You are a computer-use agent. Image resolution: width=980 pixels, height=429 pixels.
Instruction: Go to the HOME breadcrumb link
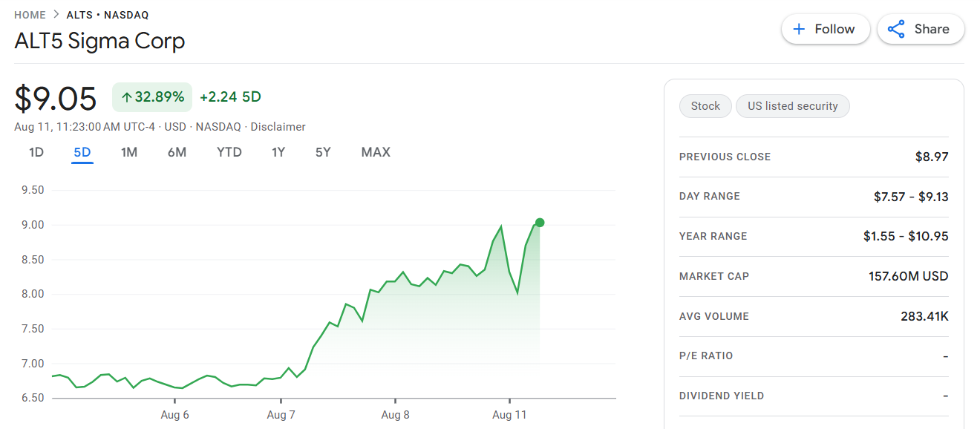pyautogui.click(x=30, y=15)
